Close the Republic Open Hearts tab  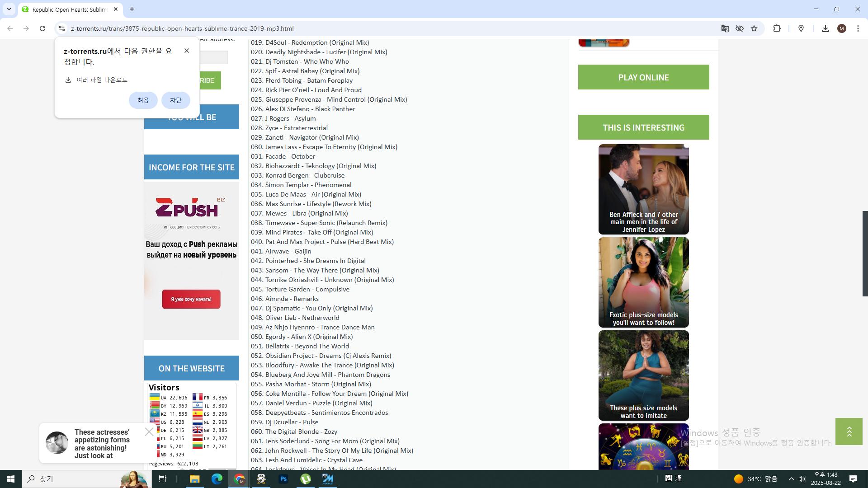(116, 9)
